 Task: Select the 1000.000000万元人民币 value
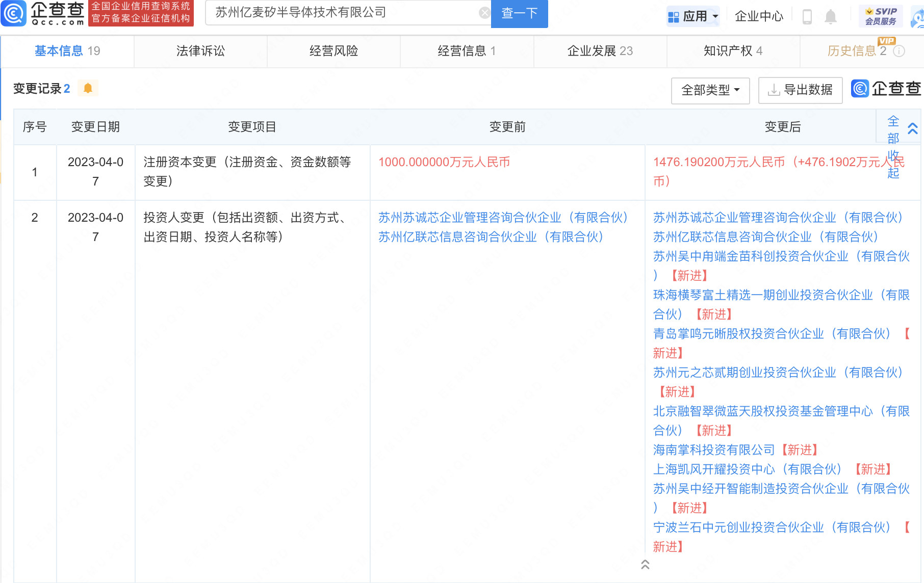(444, 162)
